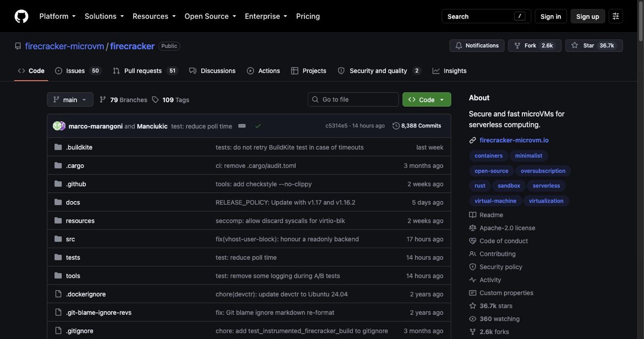Click the star icon in the Star button

575,45
